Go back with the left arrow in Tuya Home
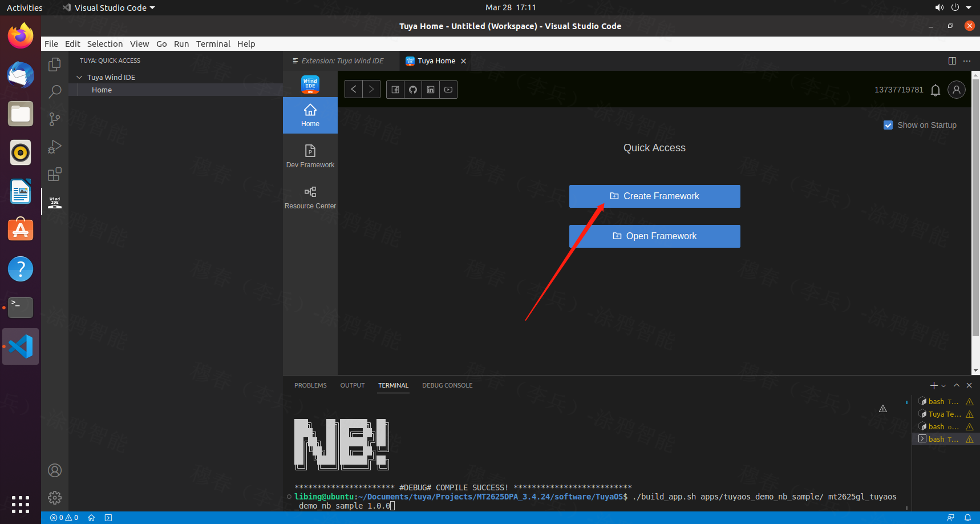 pyautogui.click(x=354, y=89)
